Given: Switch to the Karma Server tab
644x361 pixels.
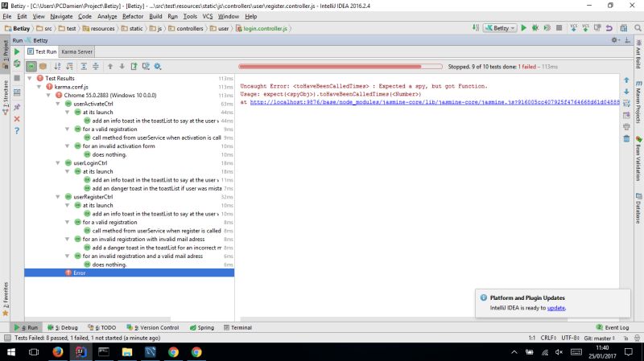Looking at the screenshot, I should (x=76, y=51).
